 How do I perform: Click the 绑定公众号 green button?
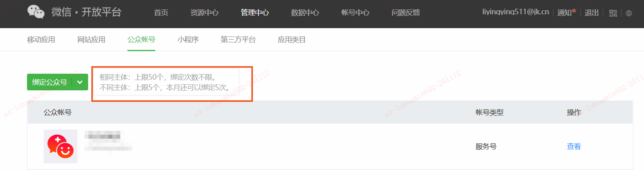point(50,82)
